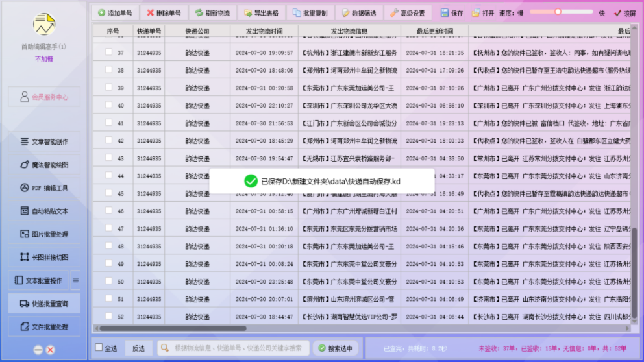Tick the checkbox for row 37
The width and height of the screenshot is (644, 362).
(108, 52)
